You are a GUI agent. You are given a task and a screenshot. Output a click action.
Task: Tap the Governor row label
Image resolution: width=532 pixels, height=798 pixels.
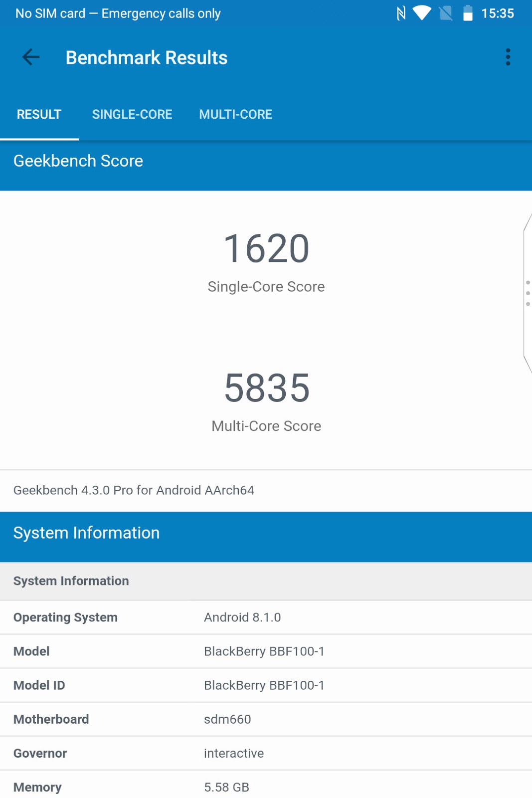[x=40, y=753]
